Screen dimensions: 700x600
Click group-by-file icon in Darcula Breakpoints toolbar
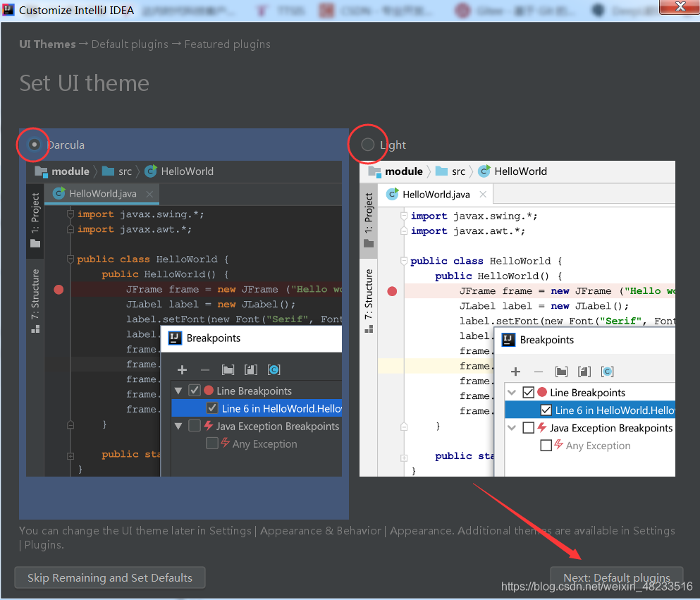(x=251, y=369)
